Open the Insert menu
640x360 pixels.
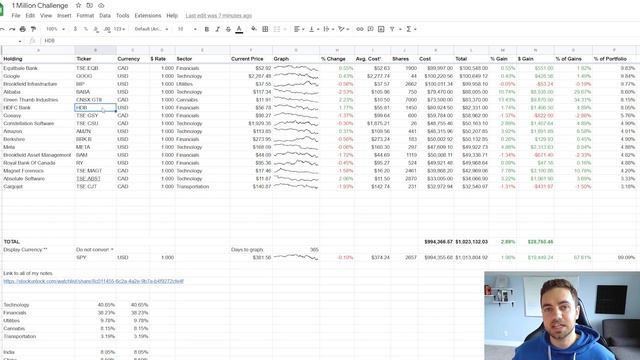pyautogui.click(x=64, y=16)
